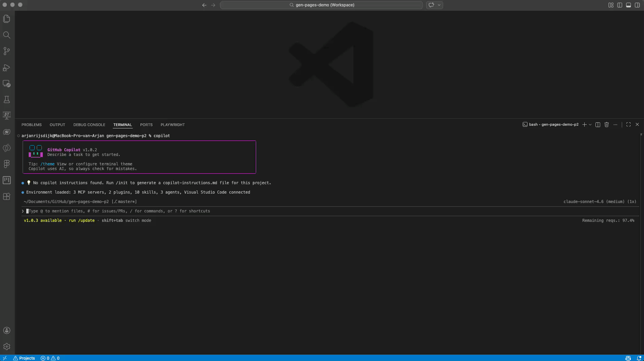This screenshot has width=644, height=361.
Task: Toggle the panel visibility
Action: 629,5
